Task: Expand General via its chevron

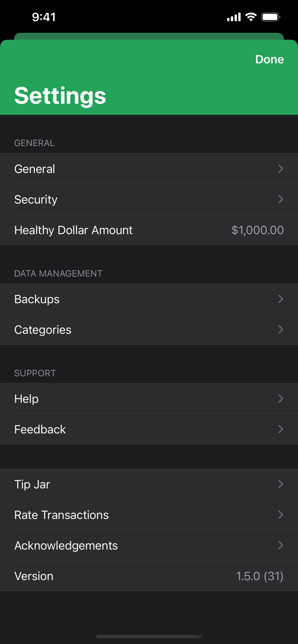Action: [x=281, y=169]
